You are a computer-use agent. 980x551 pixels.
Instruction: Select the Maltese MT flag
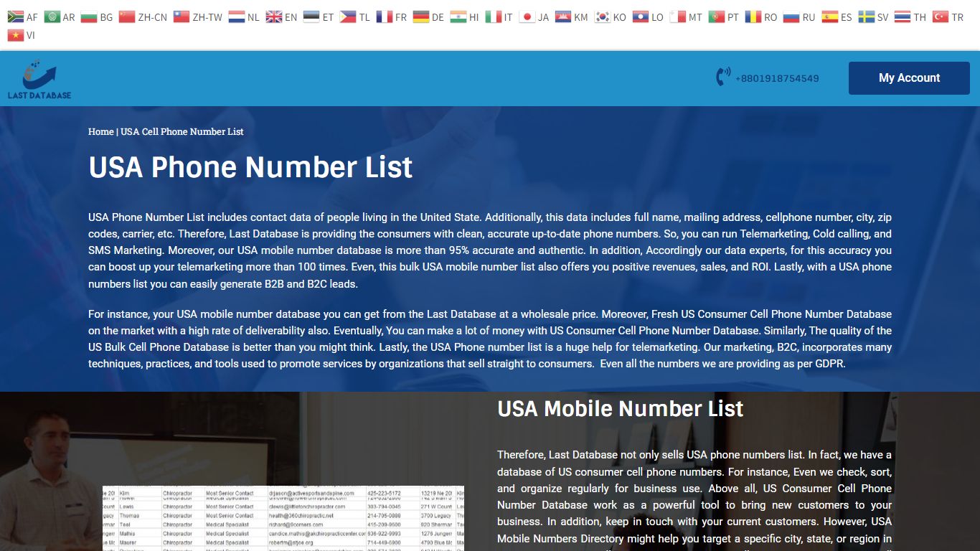point(686,17)
